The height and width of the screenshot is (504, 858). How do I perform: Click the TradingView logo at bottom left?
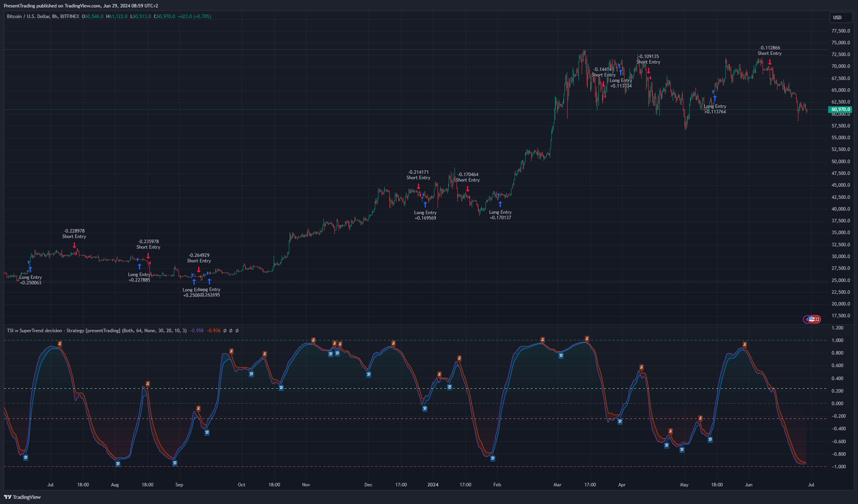[x=22, y=497]
